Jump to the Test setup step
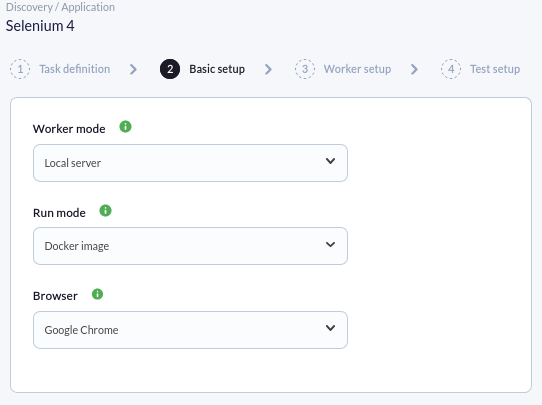Screen dimensions: 542x405 point(495,69)
